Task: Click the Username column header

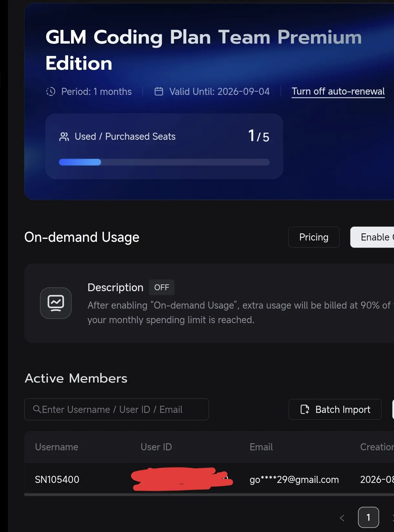Action: click(57, 447)
